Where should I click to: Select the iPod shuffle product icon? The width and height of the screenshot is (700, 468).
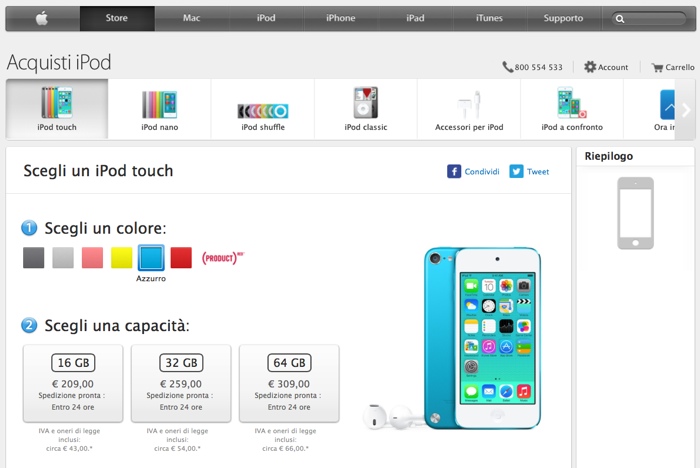pyautogui.click(x=263, y=111)
